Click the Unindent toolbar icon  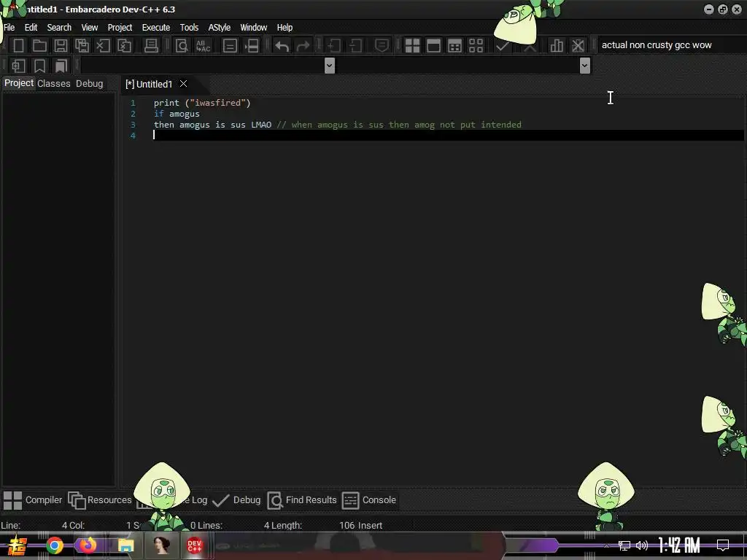[355, 46]
